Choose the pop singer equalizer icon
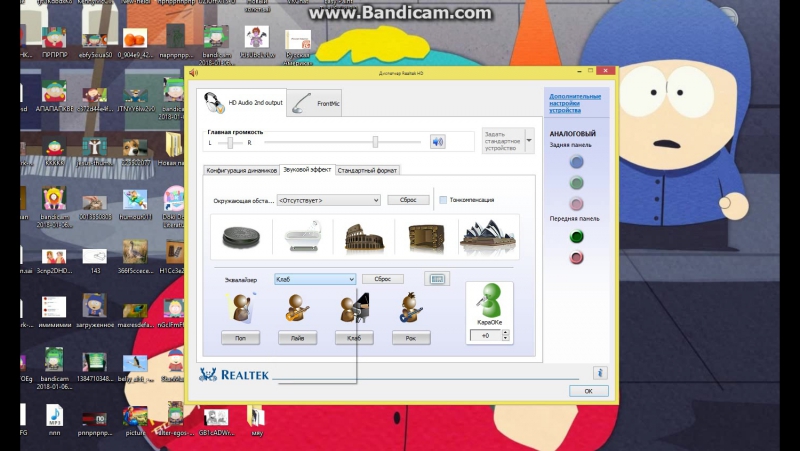Screen dimensions: 800x451 (241, 308)
